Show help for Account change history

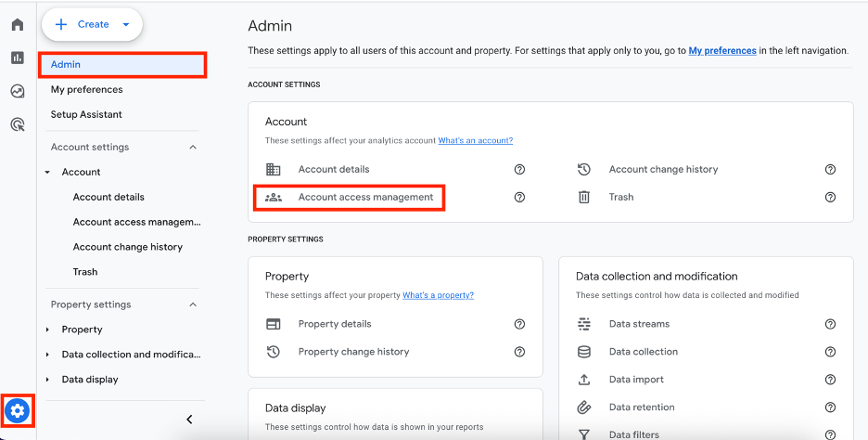[830, 170]
